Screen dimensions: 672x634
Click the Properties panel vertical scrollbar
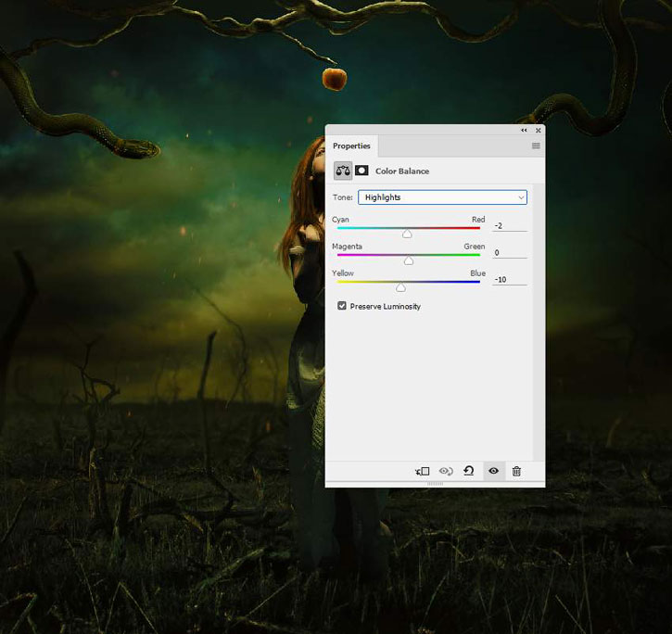(539, 322)
